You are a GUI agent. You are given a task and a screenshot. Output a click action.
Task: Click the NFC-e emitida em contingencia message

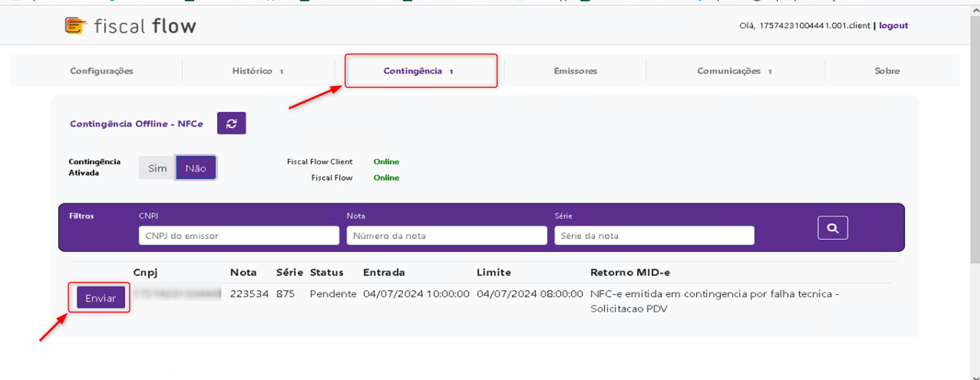[714, 301]
